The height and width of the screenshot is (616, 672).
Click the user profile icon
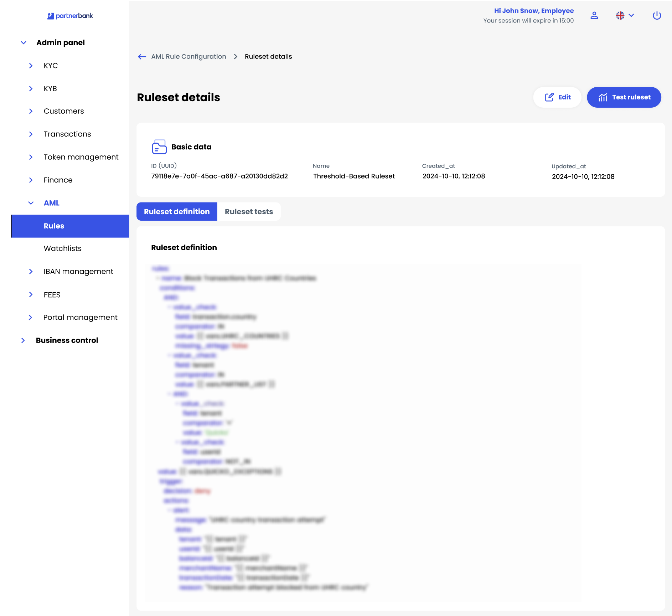tap(594, 15)
